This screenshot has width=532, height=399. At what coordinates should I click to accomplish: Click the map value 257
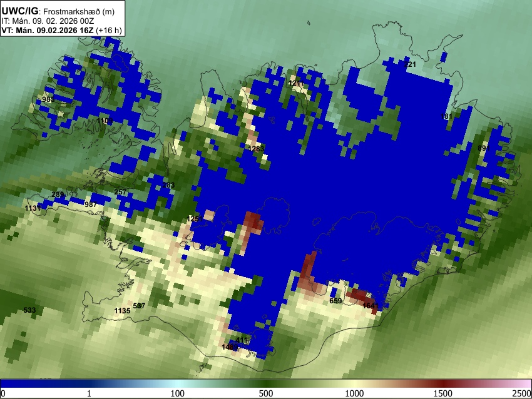[120, 192]
